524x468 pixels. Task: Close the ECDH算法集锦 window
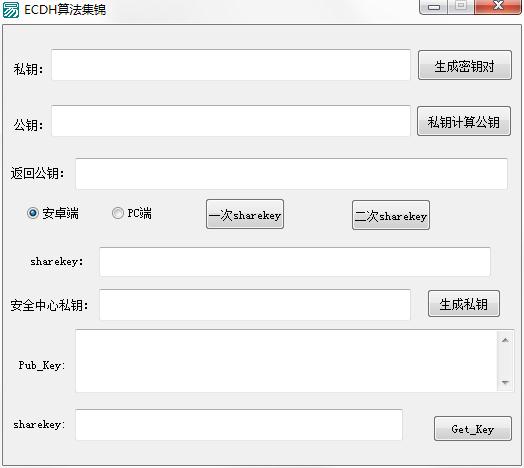pos(498,6)
